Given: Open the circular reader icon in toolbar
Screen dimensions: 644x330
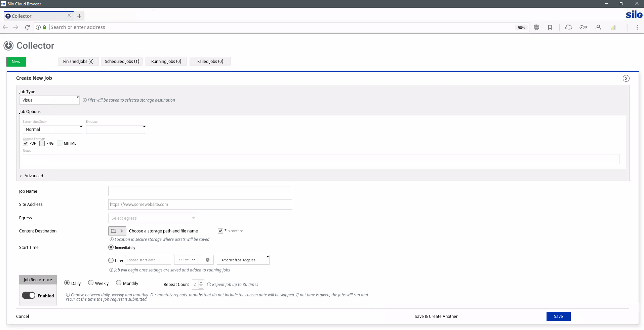Looking at the screenshot, I should pyautogui.click(x=536, y=27).
